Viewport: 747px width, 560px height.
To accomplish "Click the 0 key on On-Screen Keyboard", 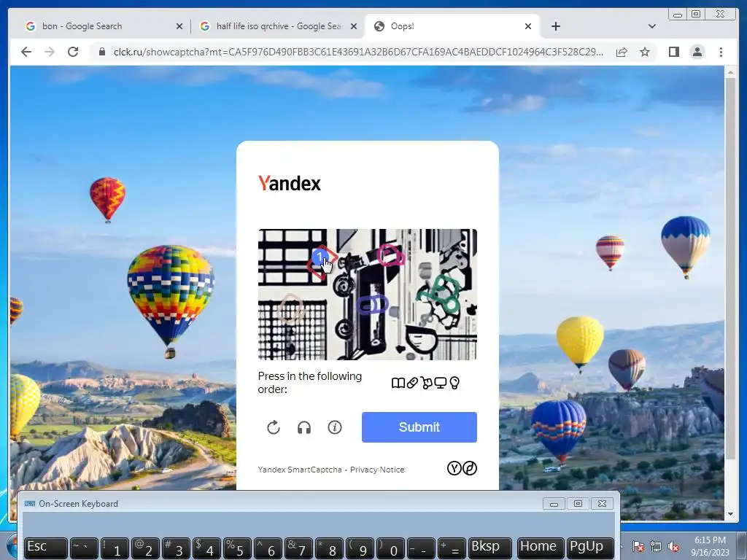I will tap(390, 548).
